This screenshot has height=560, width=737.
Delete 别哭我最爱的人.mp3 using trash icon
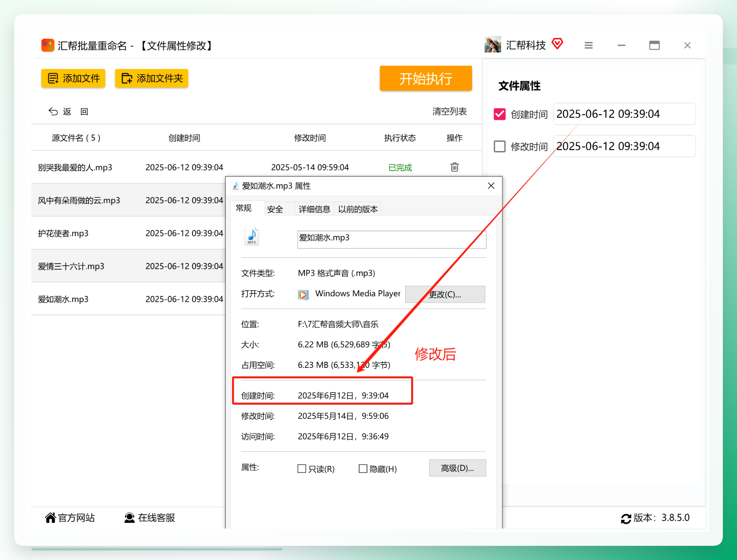tap(455, 167)
